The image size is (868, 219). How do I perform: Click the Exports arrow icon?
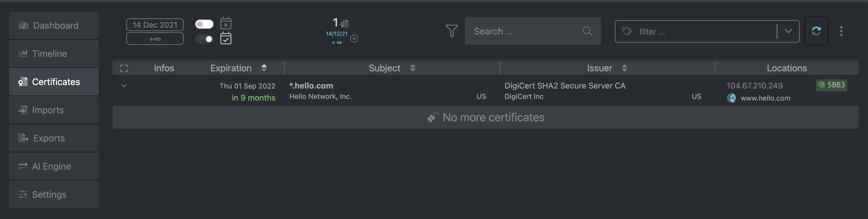23,138
